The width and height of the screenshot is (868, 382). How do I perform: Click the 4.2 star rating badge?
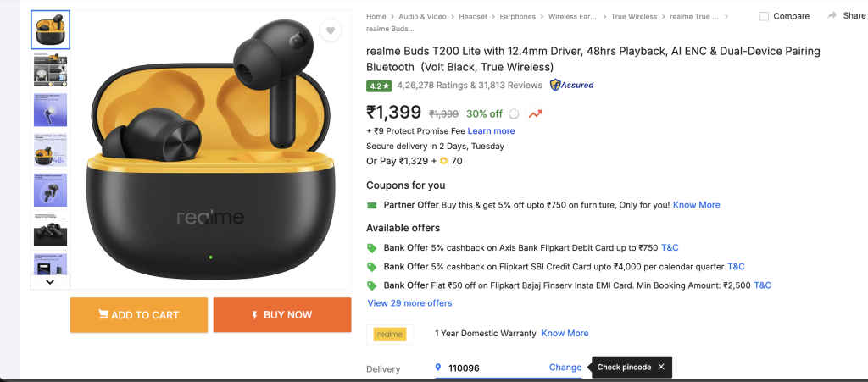point(378,86)
